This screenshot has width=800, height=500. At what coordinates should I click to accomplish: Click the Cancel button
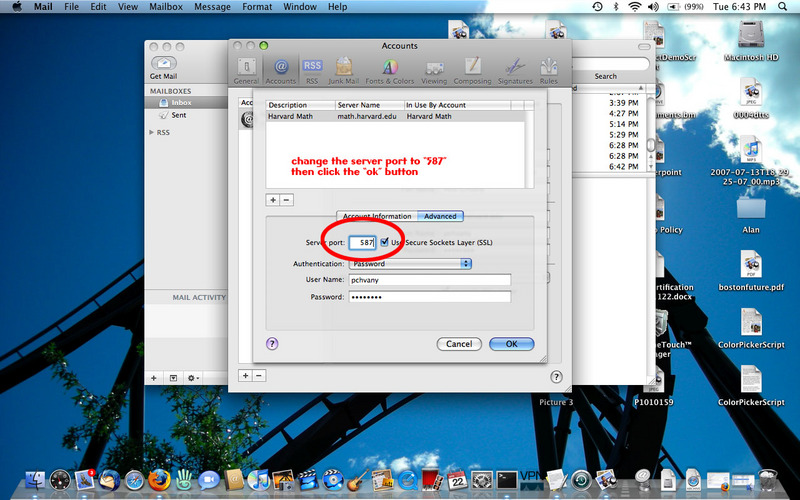459,344
